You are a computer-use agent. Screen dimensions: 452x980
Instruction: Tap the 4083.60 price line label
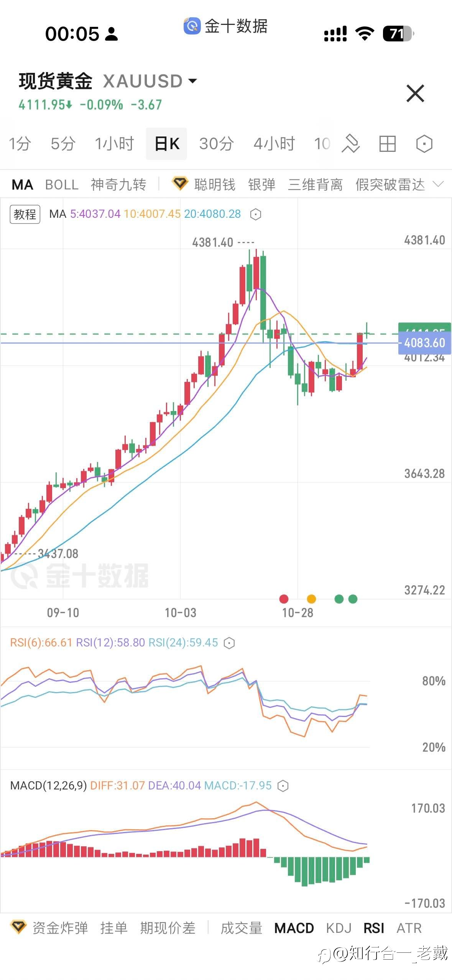pos(424,343)
